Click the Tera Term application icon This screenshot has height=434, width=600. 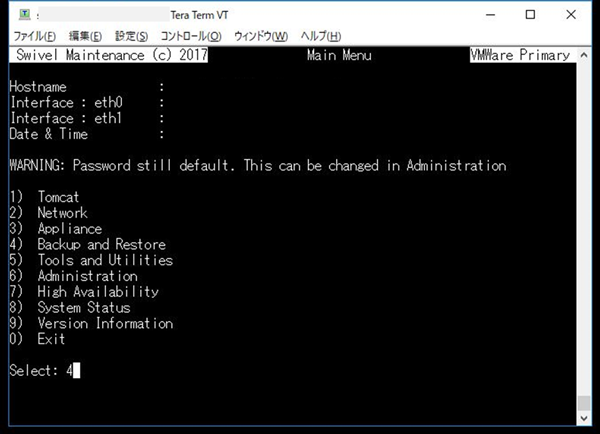pyautogui.click(x=25, y=15)
